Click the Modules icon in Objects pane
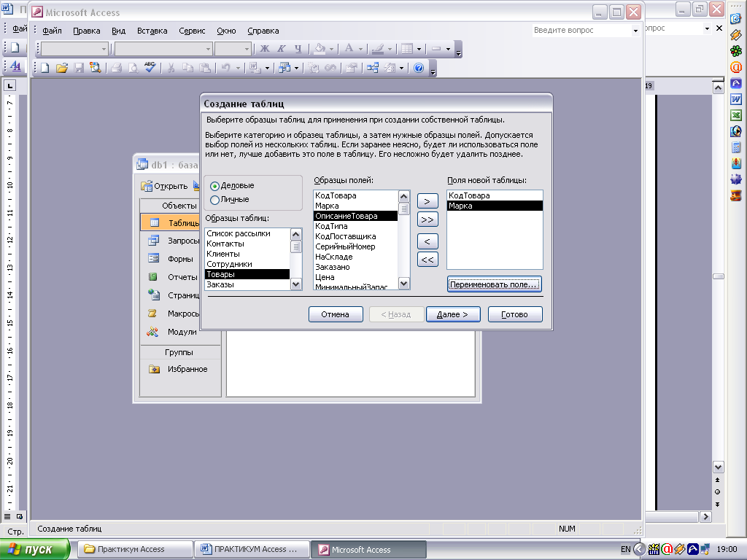This screenshot has height=560, width=747. point(153,332)
